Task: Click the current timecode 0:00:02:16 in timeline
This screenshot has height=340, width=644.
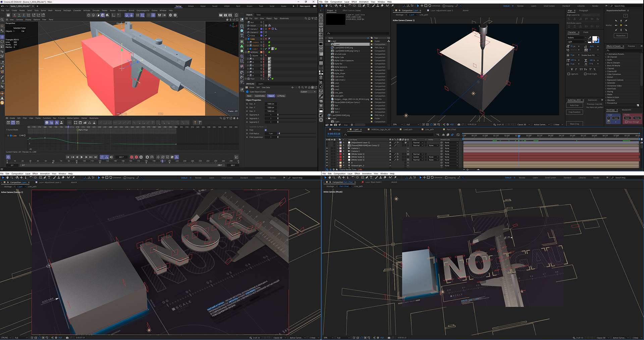Action: [x=334, y=134]
